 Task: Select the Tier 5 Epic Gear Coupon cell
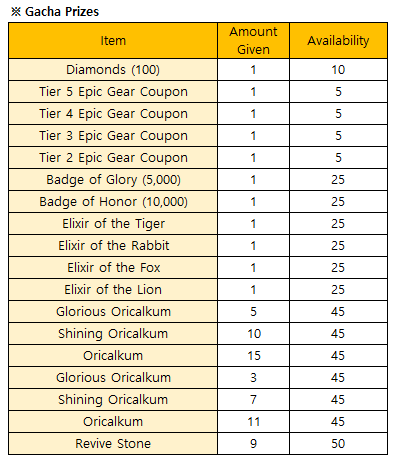[x=113, y=92]
